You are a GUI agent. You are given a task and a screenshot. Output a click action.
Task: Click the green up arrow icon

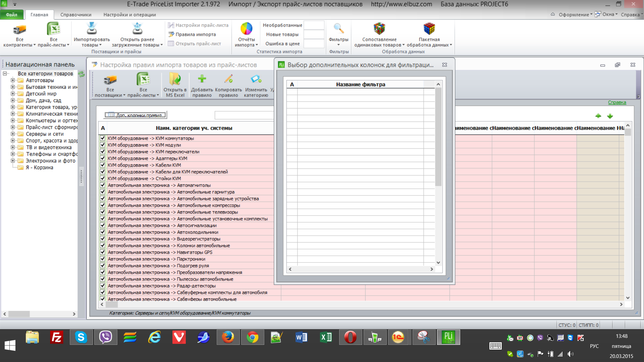[598, 116]
